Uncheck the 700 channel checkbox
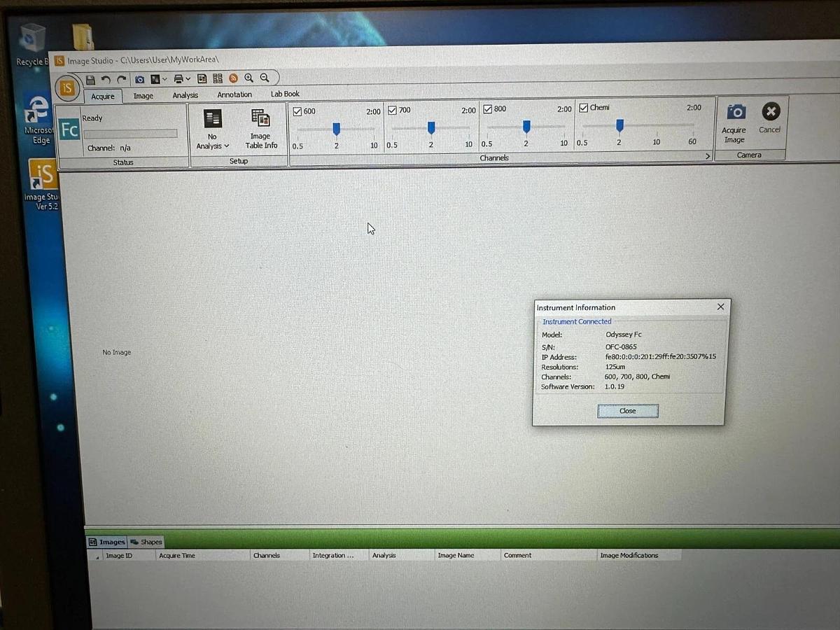Screen dimensions: 840x630 coord(392,110)
